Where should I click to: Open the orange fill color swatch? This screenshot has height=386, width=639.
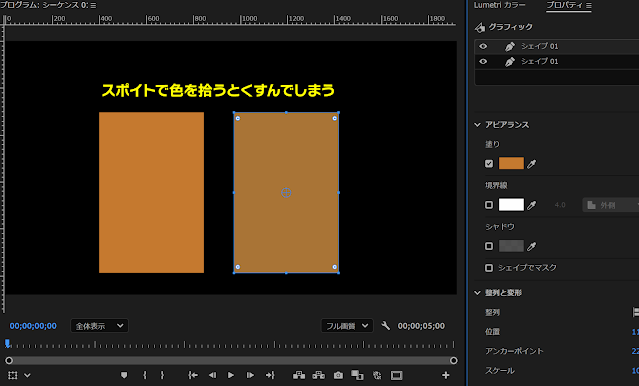pyautogui.click(x=511, y=163)
